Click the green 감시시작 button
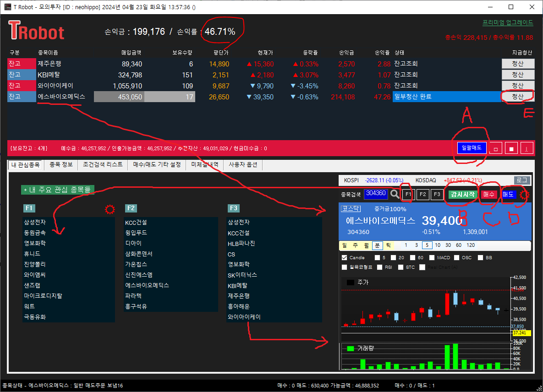The image size is (543, 392). 463,195
